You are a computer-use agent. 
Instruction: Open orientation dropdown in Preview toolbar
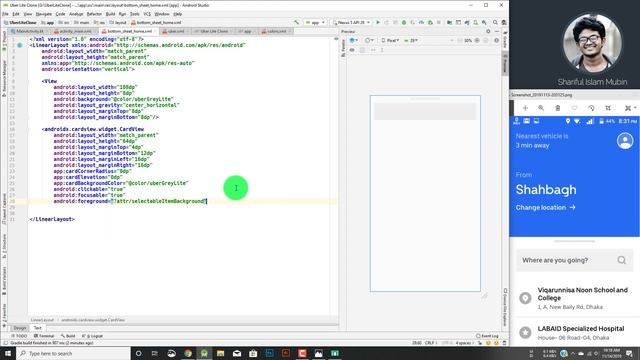[369, 40]
